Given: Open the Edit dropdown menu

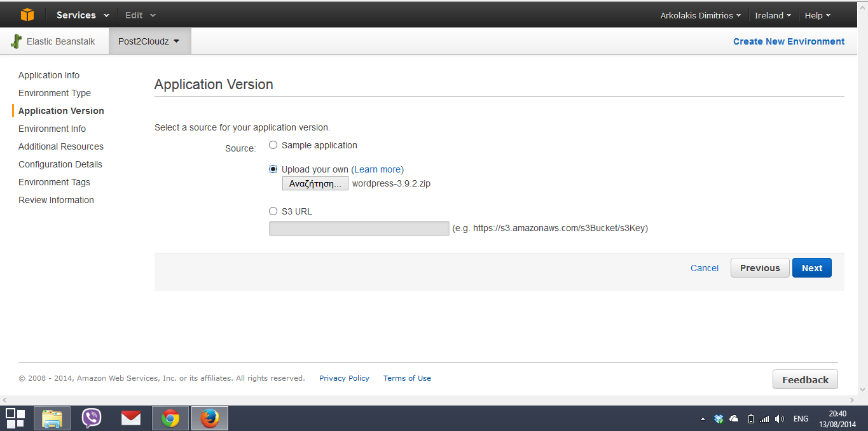Looking at the screenshot, I should pos(141,15).
